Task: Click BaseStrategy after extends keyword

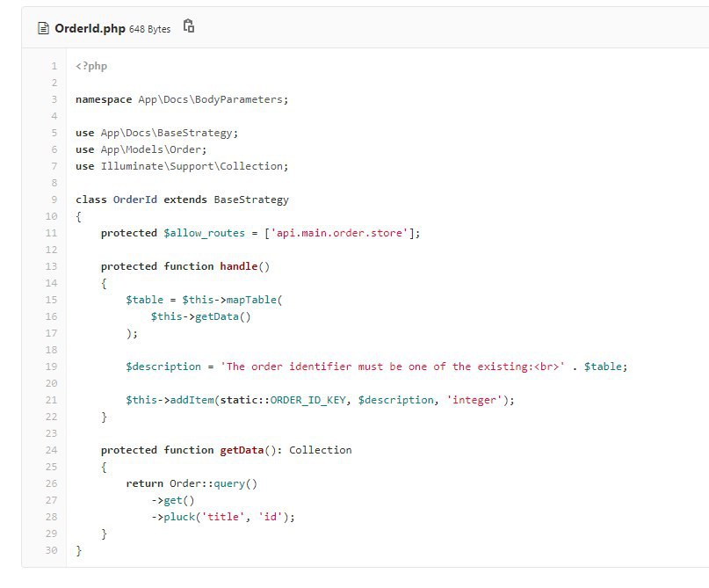Action: pos(251,200)
